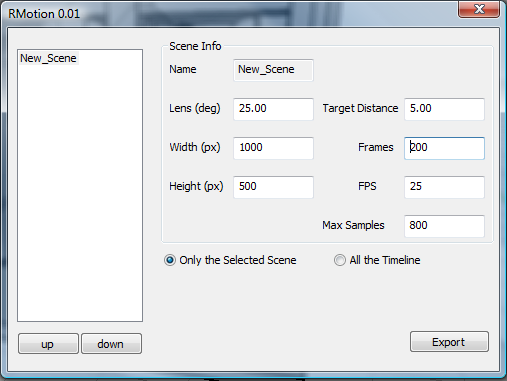Click the FPS value field
The height and width of the screenshot is (381, 507).
[x=444, y=187]
